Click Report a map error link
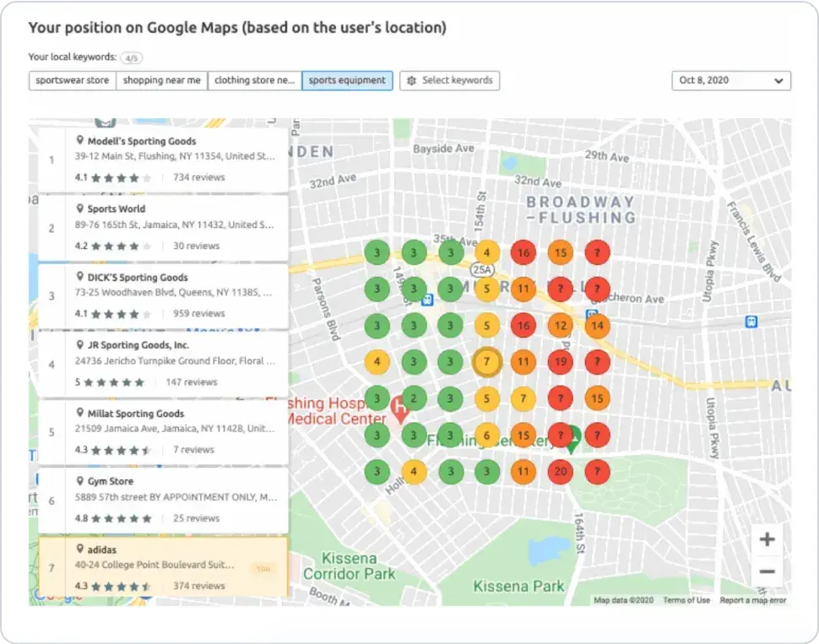 pos(753,600)
